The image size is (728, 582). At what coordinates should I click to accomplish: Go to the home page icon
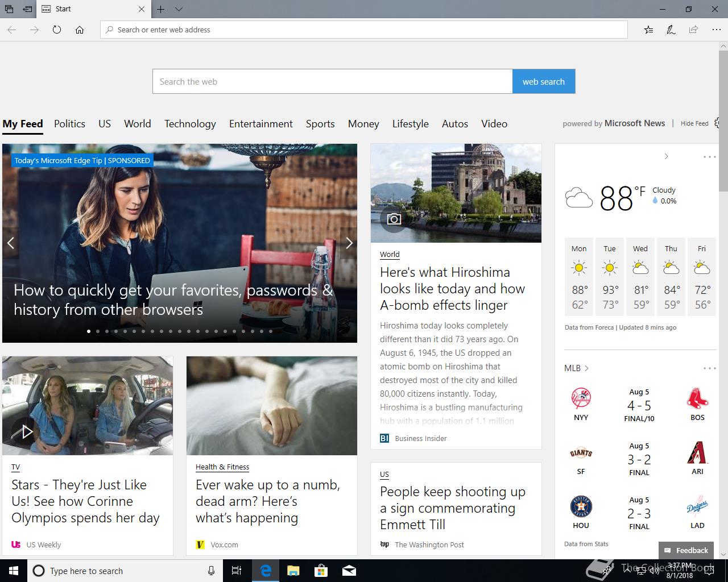tap(80, 30)
